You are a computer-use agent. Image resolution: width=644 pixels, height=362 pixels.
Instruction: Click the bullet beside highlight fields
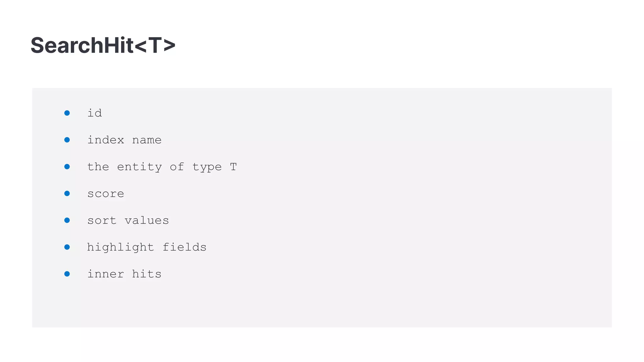click(x=67, y=247)
